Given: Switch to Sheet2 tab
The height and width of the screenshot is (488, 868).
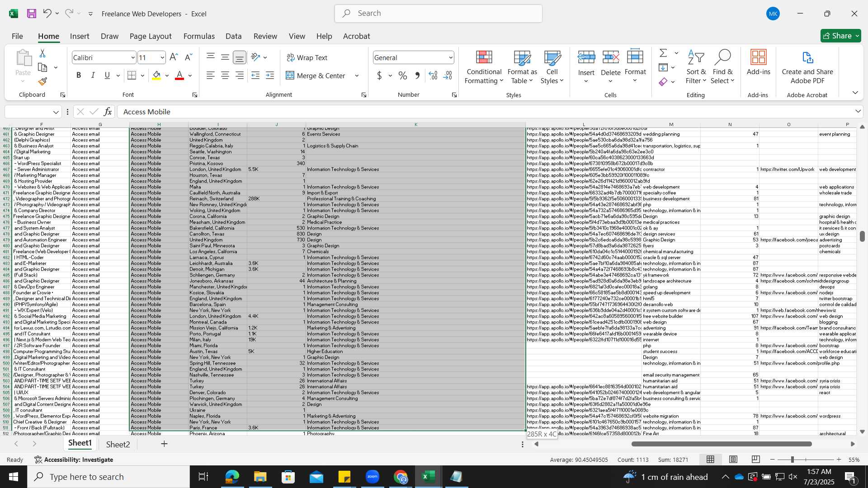Looking at the screenshot, I should tap(118, 444).
